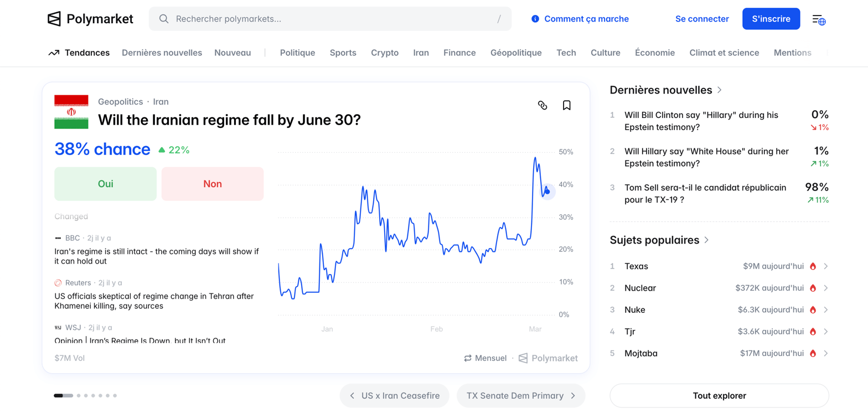Viewport: 868px width, 418px height.
Task: Select Non on the Iranian regime market
Action: [213, 184]
